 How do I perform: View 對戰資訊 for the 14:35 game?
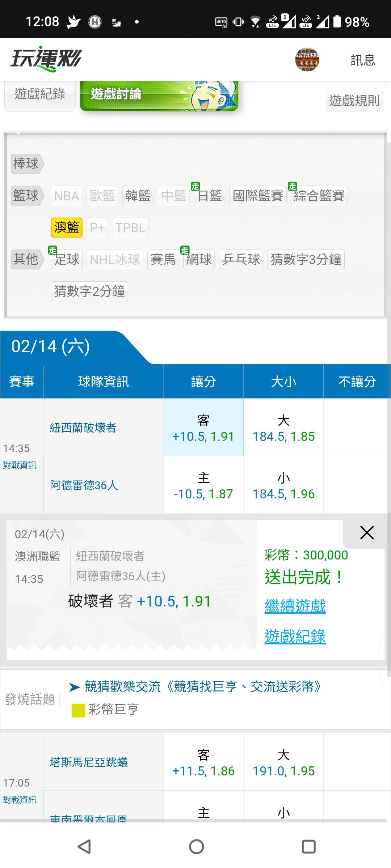point(20,465)
